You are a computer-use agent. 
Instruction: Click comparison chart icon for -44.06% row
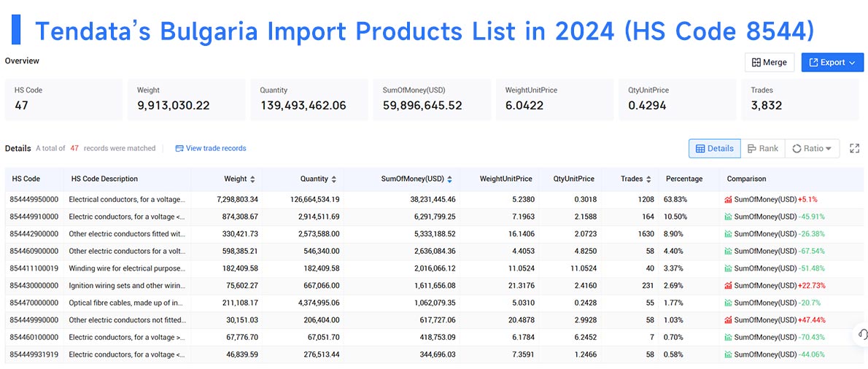pos(728,354)
